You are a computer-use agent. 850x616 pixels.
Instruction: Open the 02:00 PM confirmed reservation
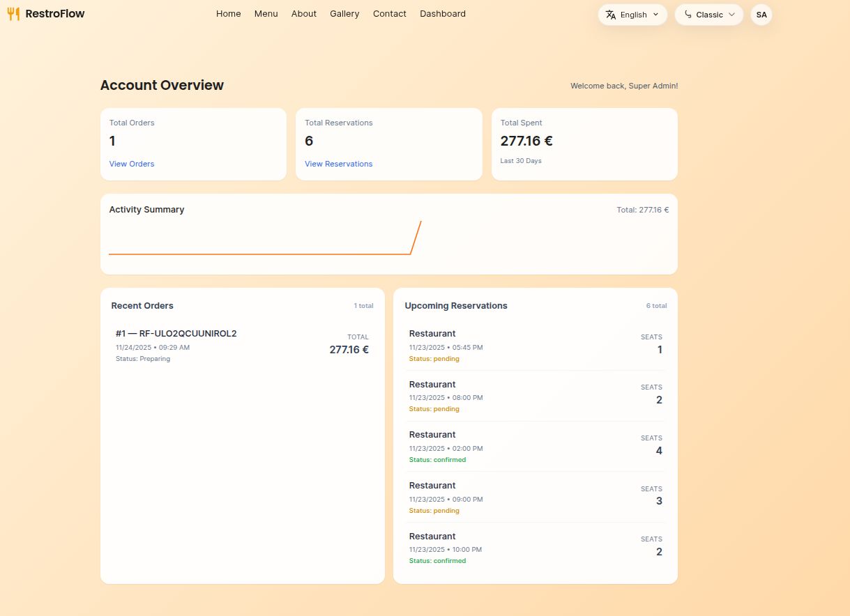[x=535, y=447]
